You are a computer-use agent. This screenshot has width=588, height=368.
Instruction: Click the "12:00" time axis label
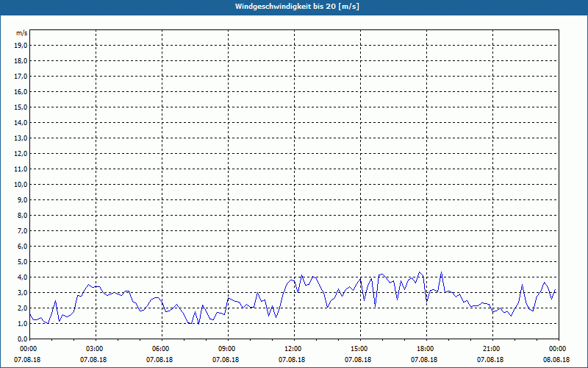[x=293, y=349]
